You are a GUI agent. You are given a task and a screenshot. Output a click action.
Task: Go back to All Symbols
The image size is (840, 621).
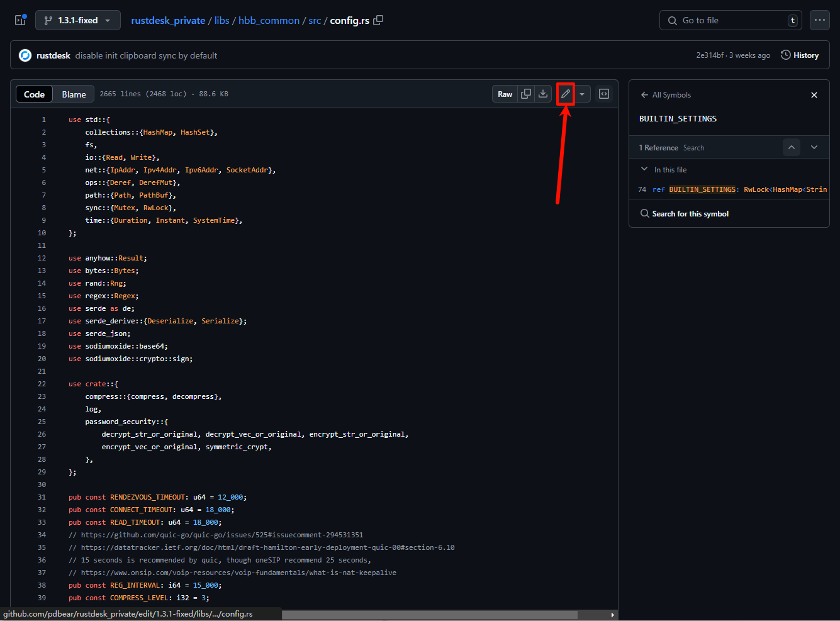point(666,95)
